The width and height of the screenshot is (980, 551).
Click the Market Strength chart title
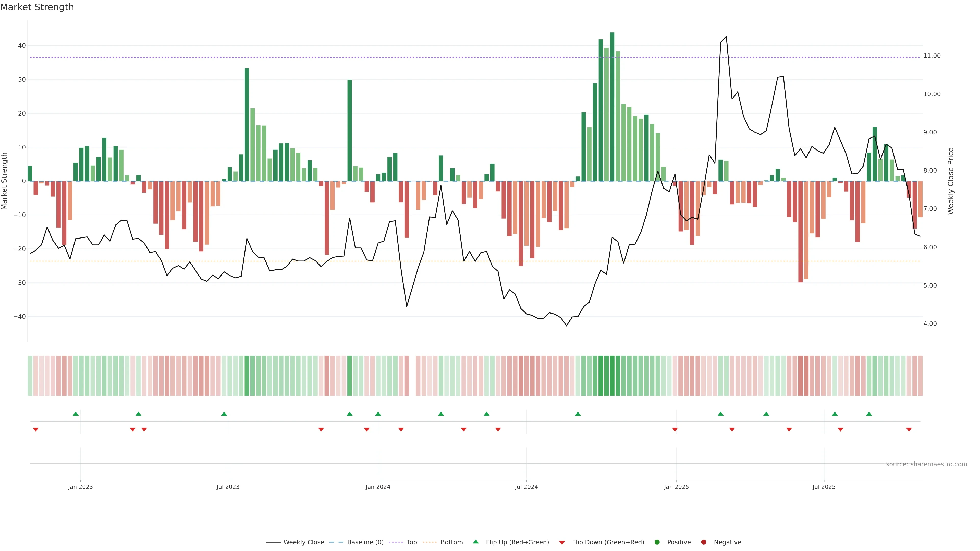pyautogui.click(x=37, y=7)
